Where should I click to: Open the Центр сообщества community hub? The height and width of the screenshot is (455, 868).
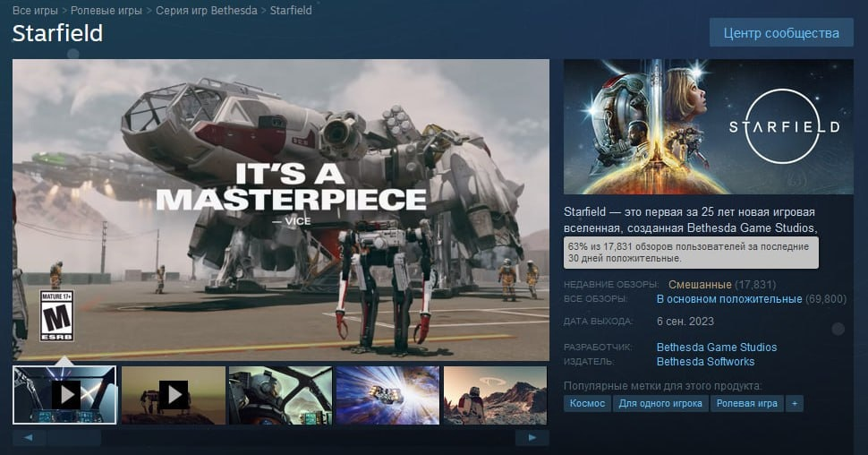click(781, 33)
